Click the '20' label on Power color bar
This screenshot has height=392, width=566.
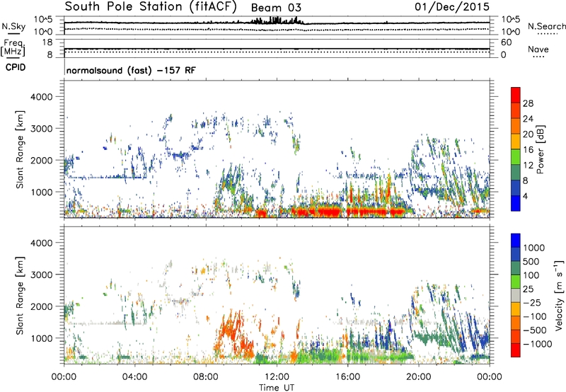coord(528,134)
